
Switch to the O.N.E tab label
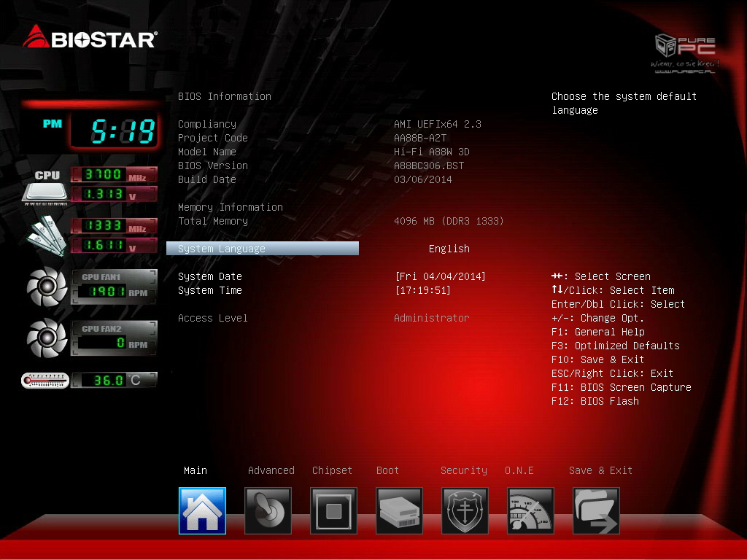pyautogui.click(x=519, y=470)
